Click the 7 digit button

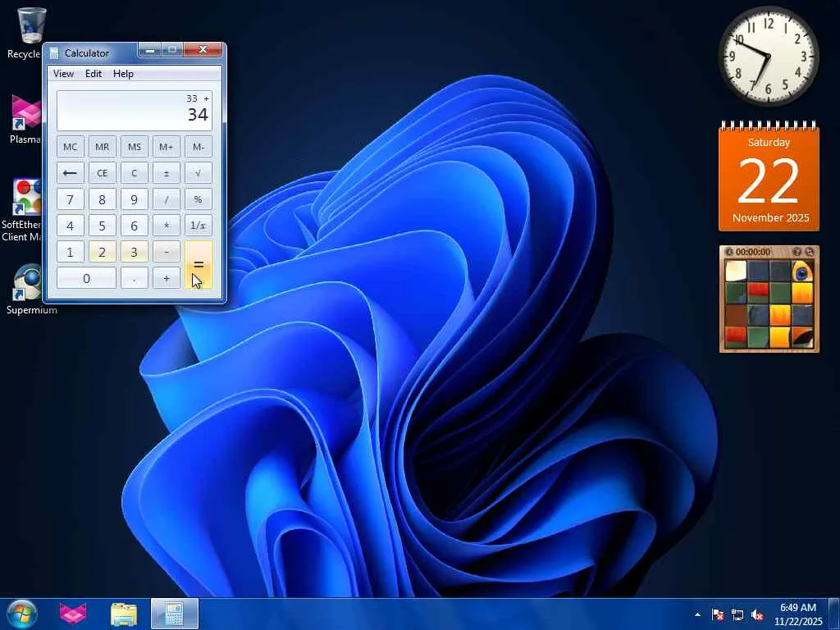click(71, 199)
